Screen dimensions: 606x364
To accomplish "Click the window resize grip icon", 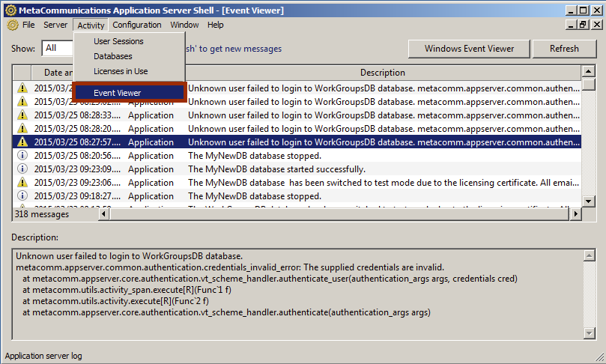I will pos(599,357).
